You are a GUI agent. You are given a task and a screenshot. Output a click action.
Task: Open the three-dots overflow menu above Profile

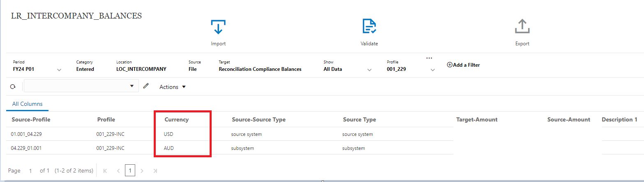[x=429, y=58]
